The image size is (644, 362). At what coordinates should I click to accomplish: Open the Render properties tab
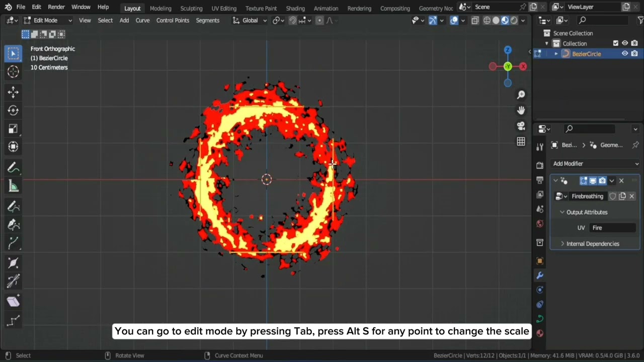click(x=540, y=165)
